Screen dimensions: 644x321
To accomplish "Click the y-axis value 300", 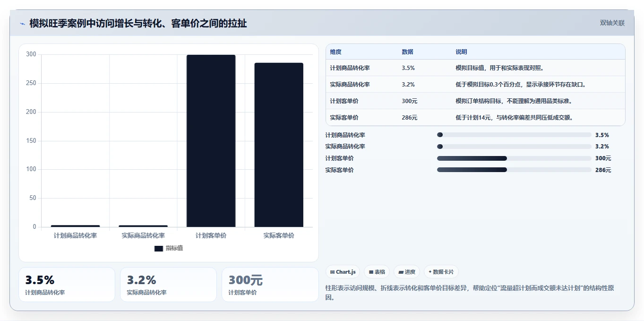I will tap(31, 54).
